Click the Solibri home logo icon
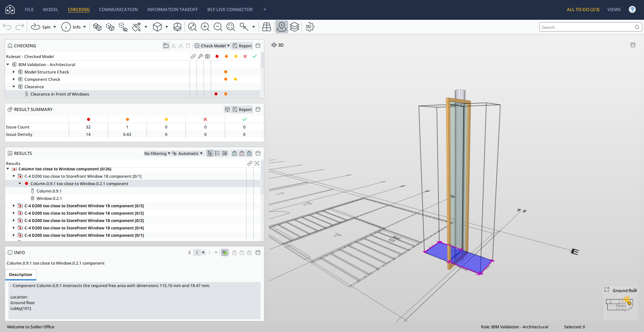The height and width of the screenshot is (332, 644). point(10,9)
